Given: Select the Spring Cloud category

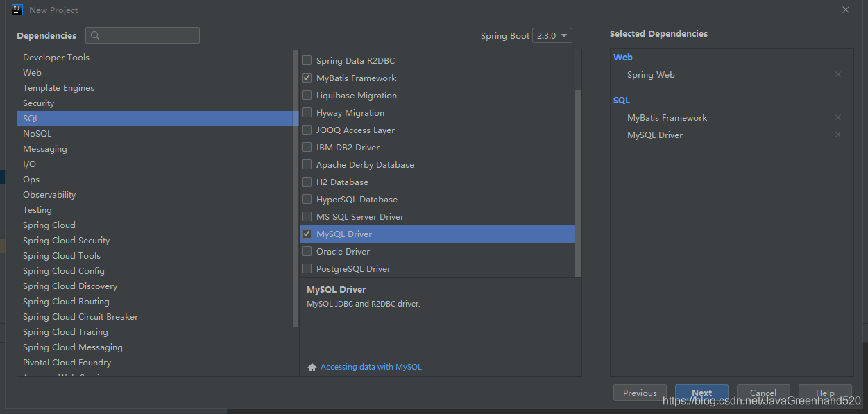Looking at the screenshot, I should coord(158,225).
